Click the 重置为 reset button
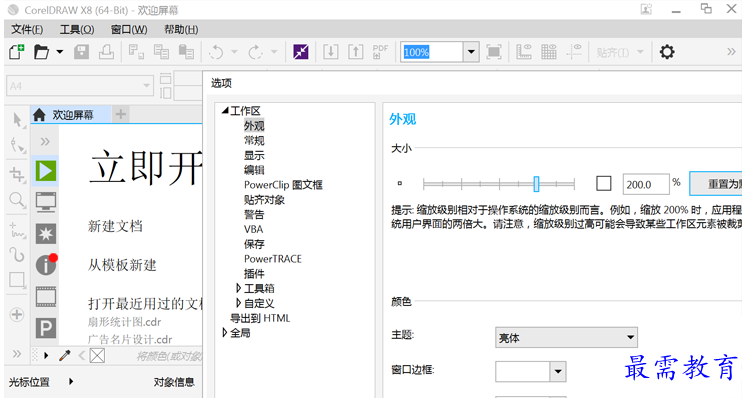Image resolution: width=746 pixels, height=399 pixels. [x=717, y=184]
